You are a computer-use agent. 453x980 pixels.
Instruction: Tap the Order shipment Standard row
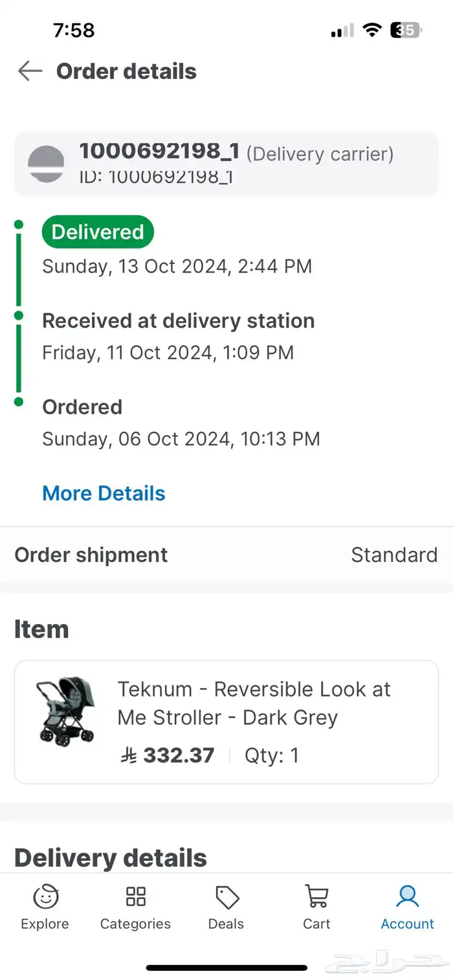pyautogui.click(x=226, y=555)
